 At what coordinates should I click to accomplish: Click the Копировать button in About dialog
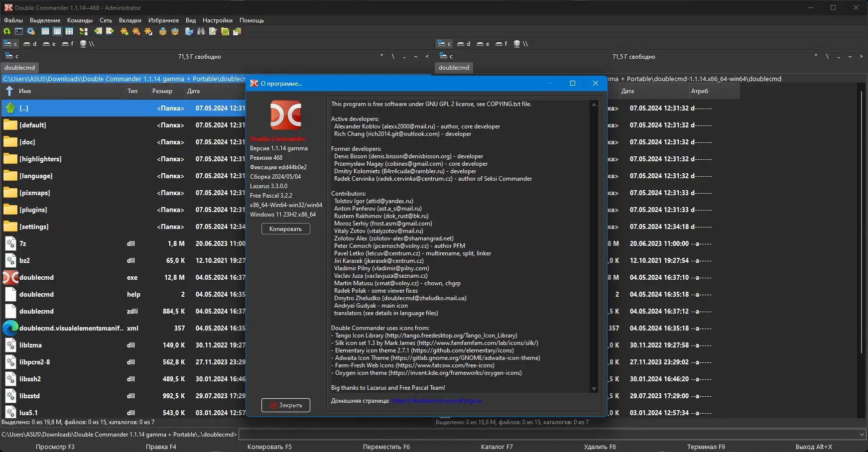tap(285, 229)
